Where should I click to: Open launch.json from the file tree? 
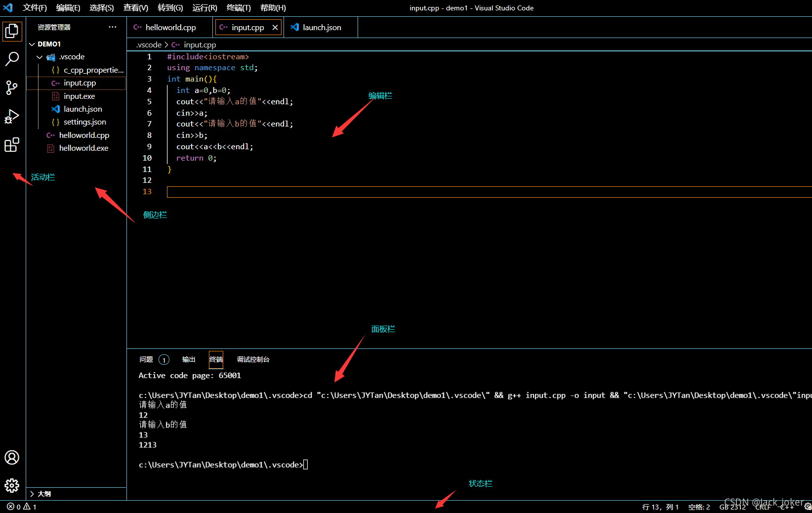coord(77,109)
